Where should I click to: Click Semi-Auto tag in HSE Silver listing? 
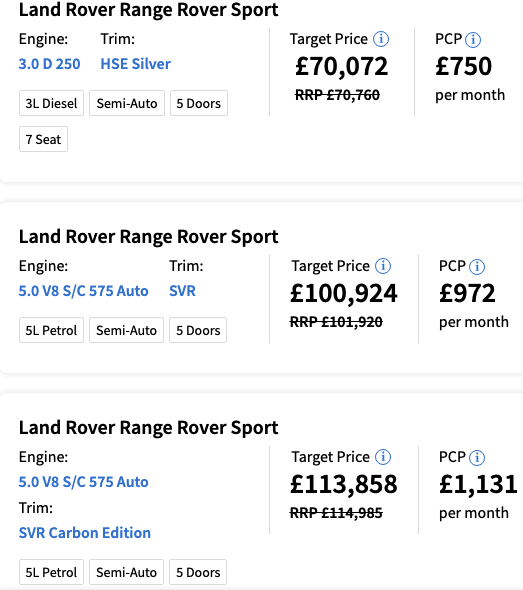127,103
